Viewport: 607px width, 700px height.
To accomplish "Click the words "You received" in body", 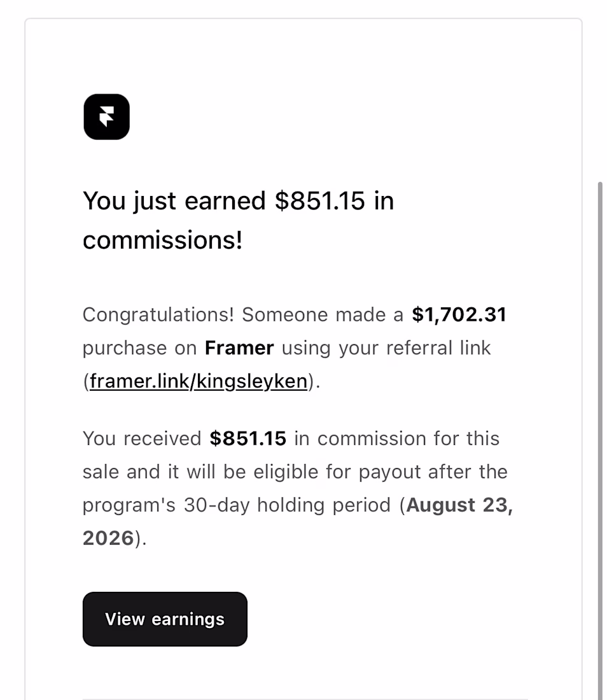I will tap(142, 438).
